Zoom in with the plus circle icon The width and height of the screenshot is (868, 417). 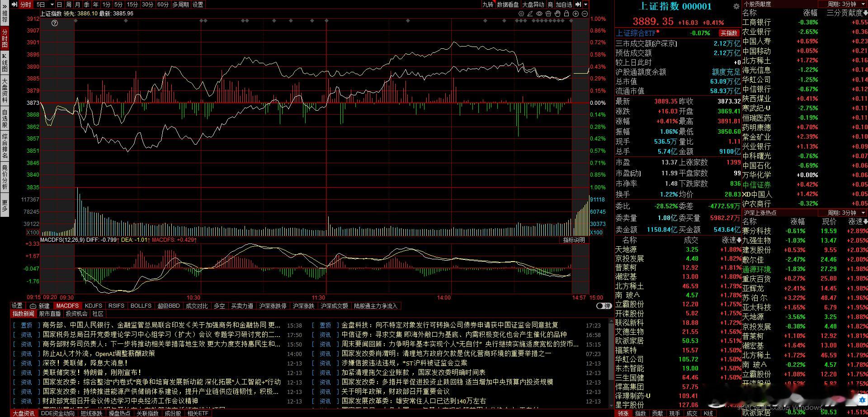(576, 14)
